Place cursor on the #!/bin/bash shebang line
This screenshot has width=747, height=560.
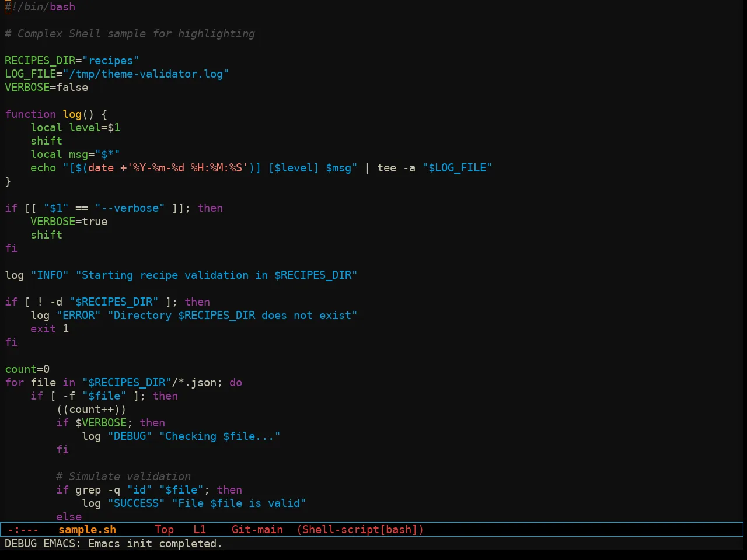pyautogui.click(x=40, y=7)
